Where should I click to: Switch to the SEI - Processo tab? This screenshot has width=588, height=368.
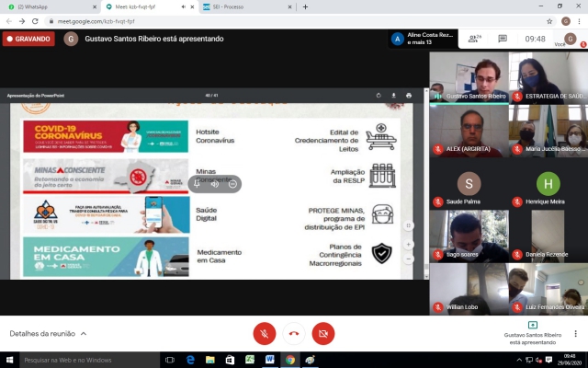pos(247,6)
